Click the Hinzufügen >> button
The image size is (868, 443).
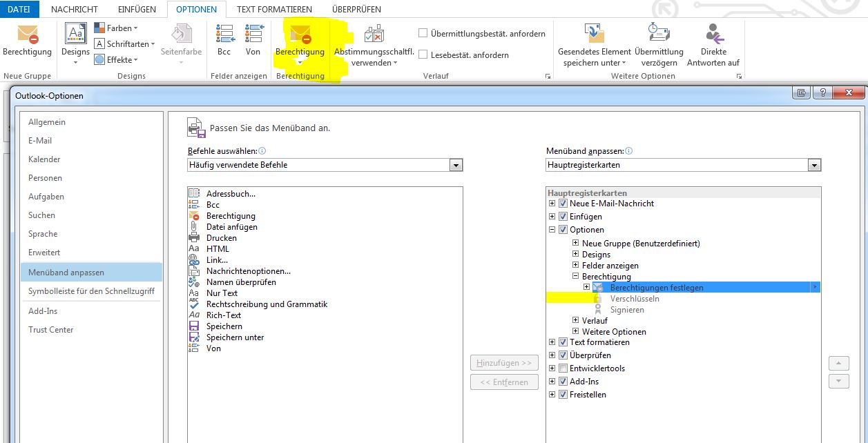[504, 363]
